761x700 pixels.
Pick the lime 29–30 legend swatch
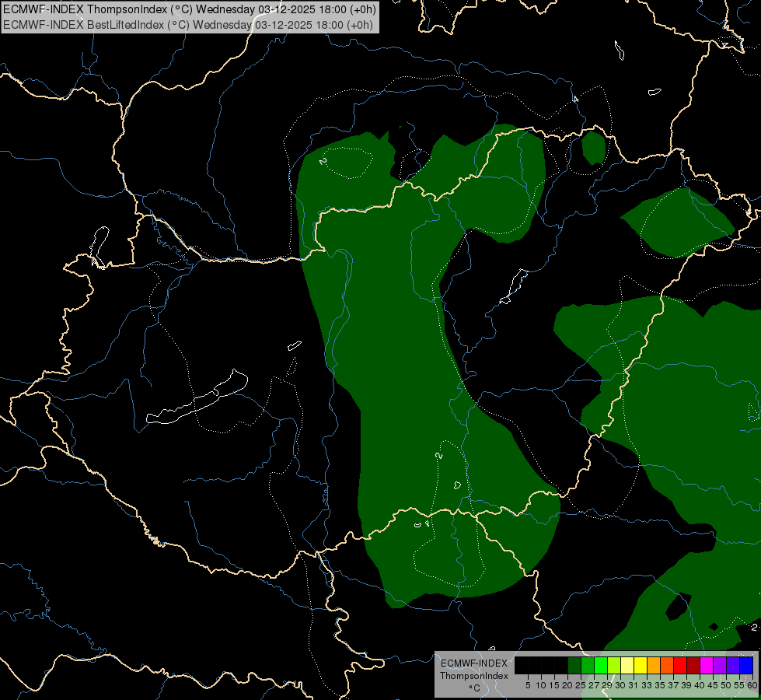pos(614,665)
